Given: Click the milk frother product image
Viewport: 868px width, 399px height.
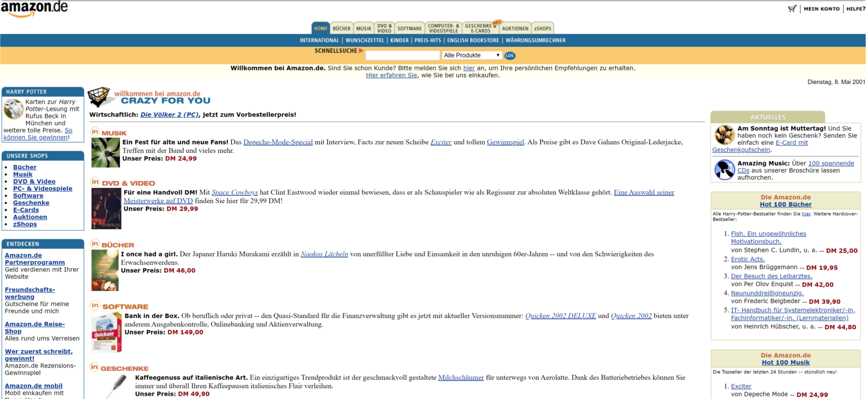Looking at the screenshot, I should coord(117,386).
